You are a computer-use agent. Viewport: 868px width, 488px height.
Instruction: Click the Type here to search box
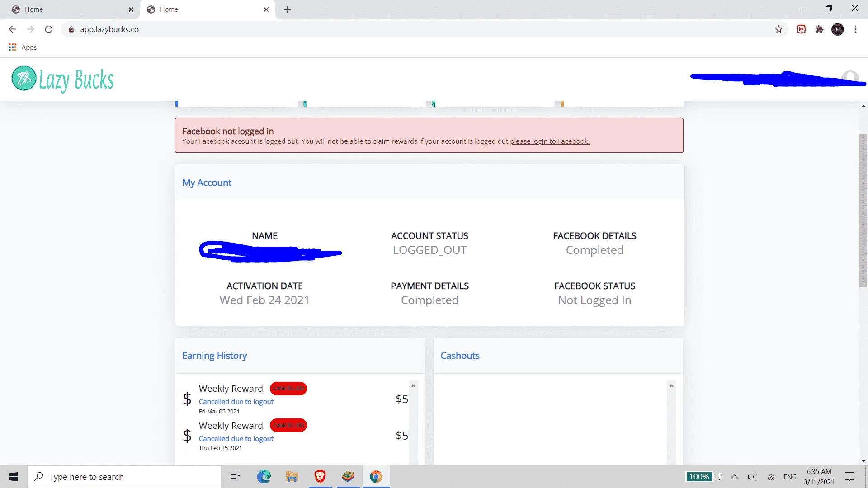[x=124, y=477]
